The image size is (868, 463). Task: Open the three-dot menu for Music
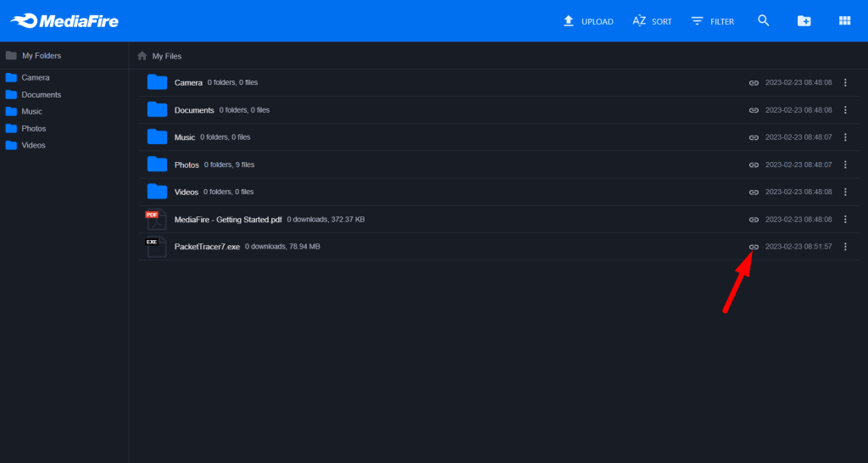point(845,137)
